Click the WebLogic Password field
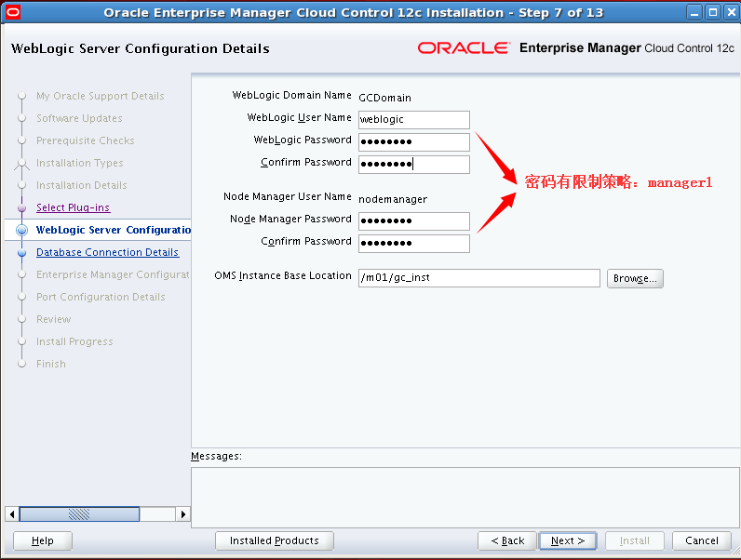 414,141
